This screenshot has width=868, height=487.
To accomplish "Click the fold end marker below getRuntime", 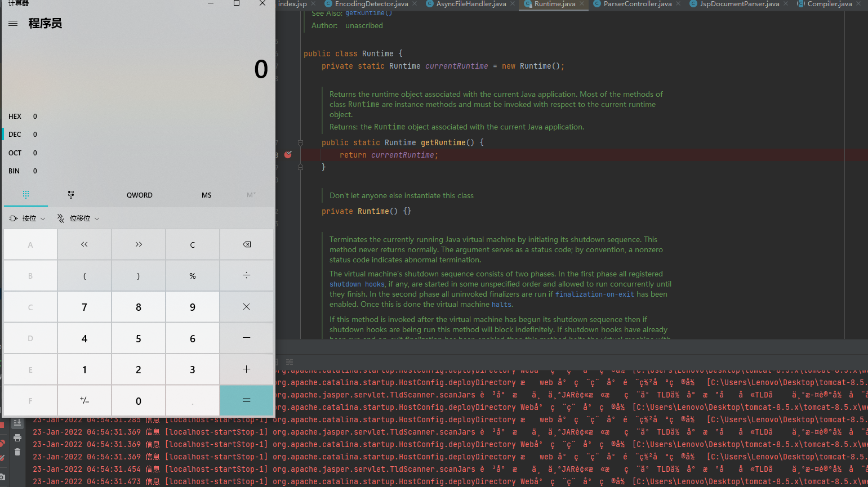I will [300, 167].
